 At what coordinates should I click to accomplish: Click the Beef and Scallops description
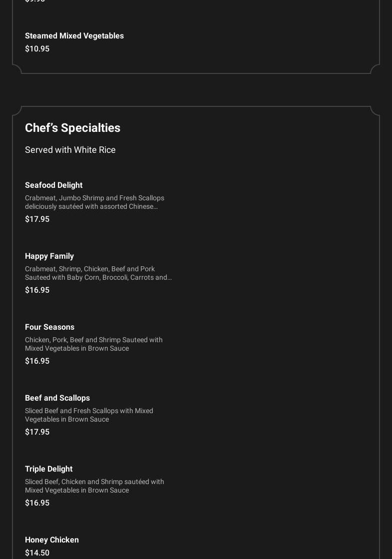[89, 415]
